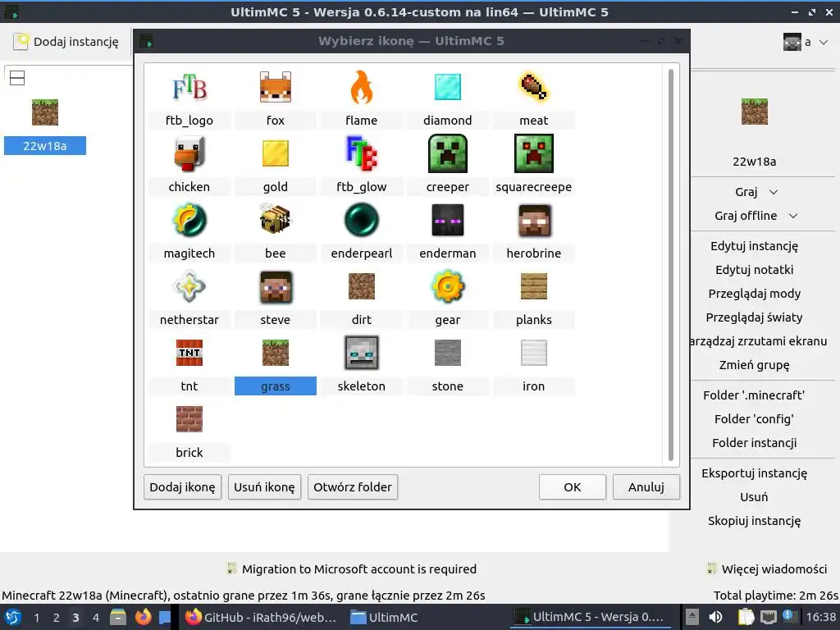Open Migration to Microsoft account news link
This screenshot has width=840, height=630.
(x=352, y=569)
